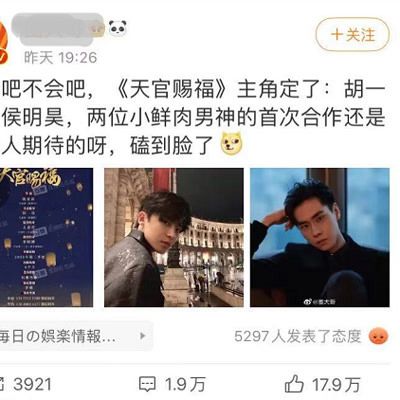Viewport: 400px width, 400px height.
Task: Click the play arrow beside 每日の娯楽情報
Action: [x=143, y=336]
